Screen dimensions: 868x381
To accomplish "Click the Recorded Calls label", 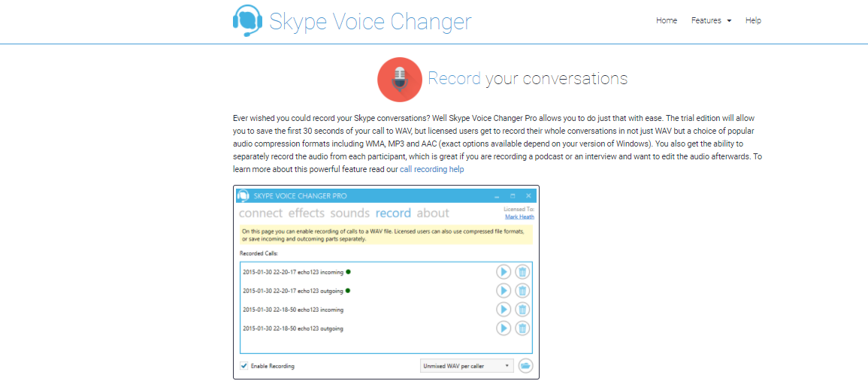I will tap(259, 253).
